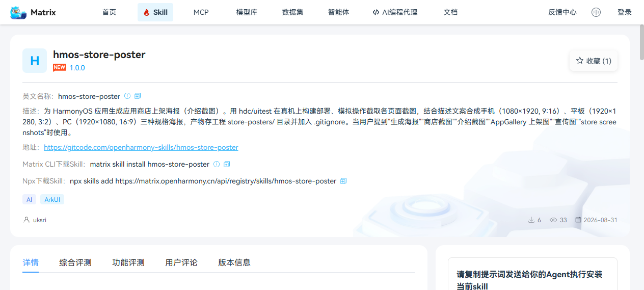This screenshot has width=644, height=290.
Task: Switch to the 详情 tab
Action: (31, 262)
